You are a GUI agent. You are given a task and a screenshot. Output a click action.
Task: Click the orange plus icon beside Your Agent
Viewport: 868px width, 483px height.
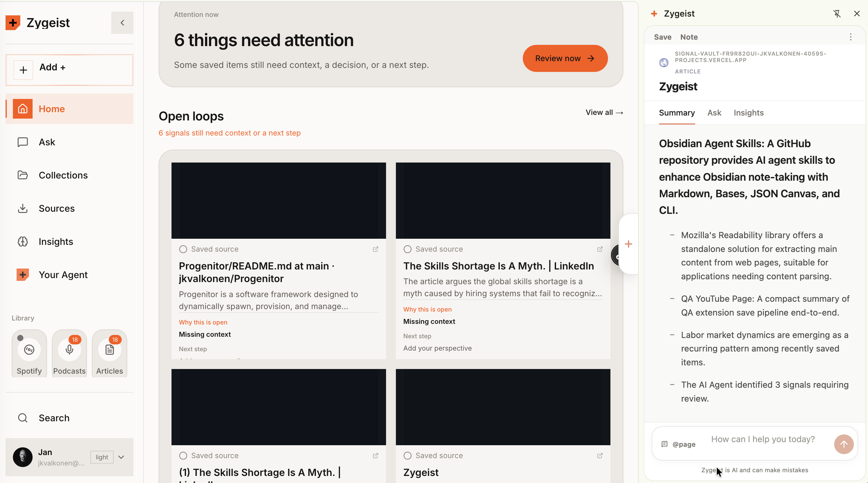pos(22,275)
